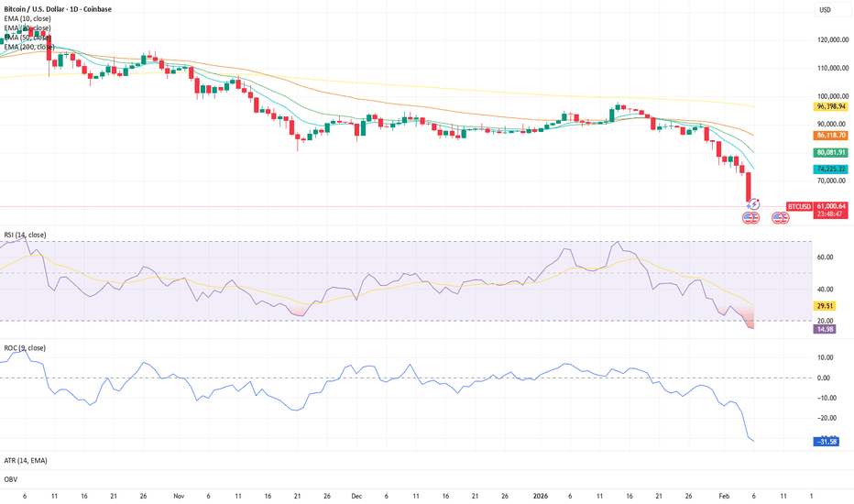Expand the ATR (14, EMA) collapsed pane

[26, 460]
